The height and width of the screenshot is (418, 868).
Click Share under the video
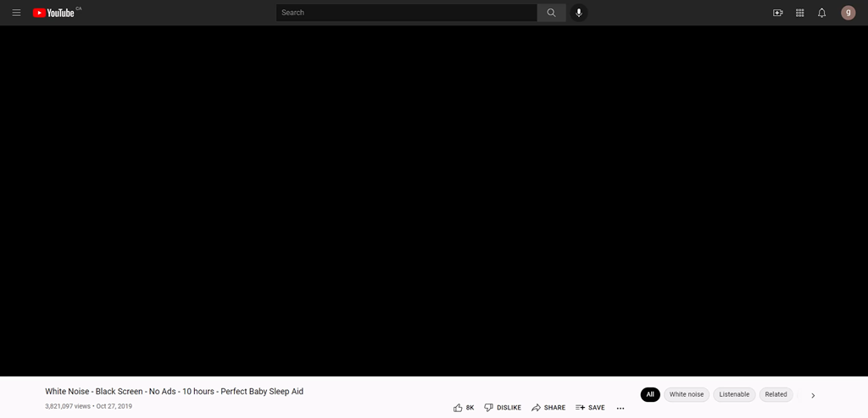(548, 408)
